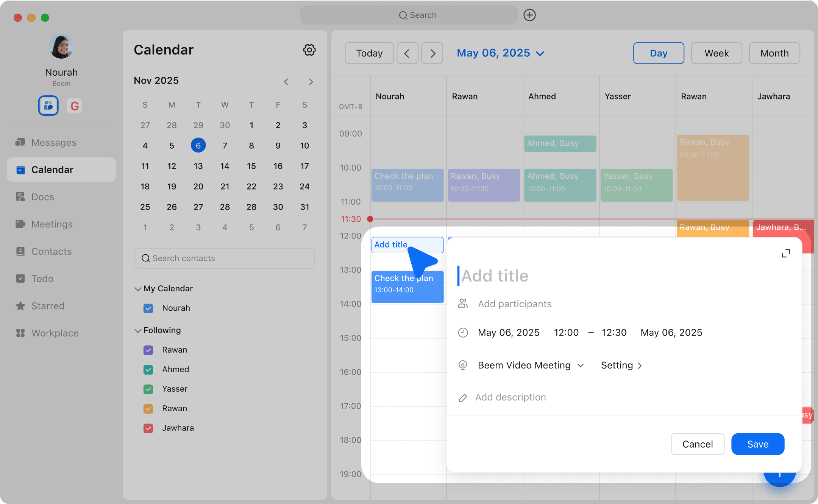Collapse the Following calendar list
818x504 pixels.
(138, 330)
